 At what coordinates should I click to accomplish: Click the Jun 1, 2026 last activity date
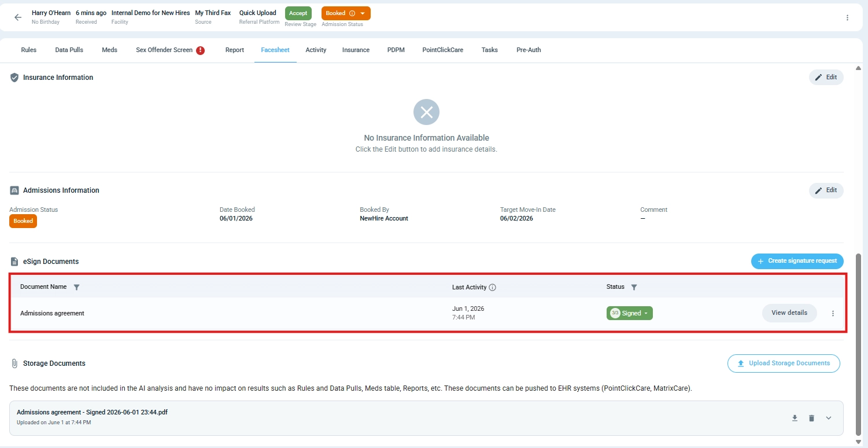point(468,309)
